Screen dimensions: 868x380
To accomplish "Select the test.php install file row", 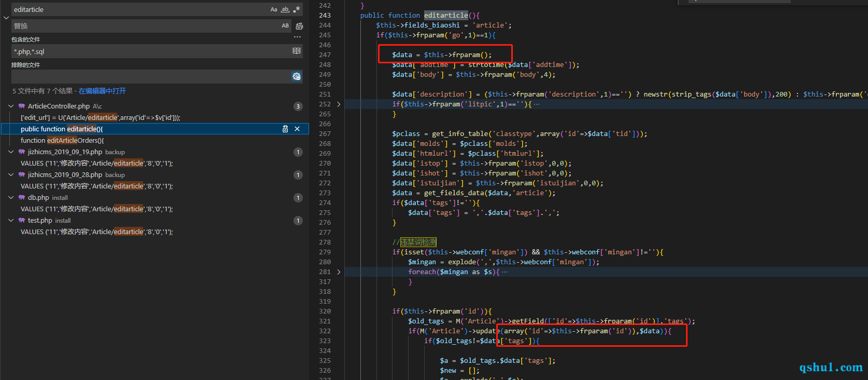I will (x=155, y=220).
